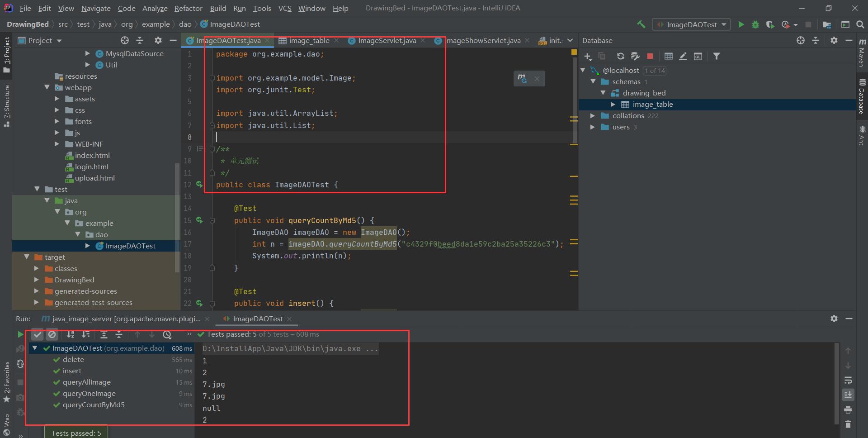The width and height of the screenshot is (868, 438).
Task: Select the delete test result row
Action: coord(111,360)
